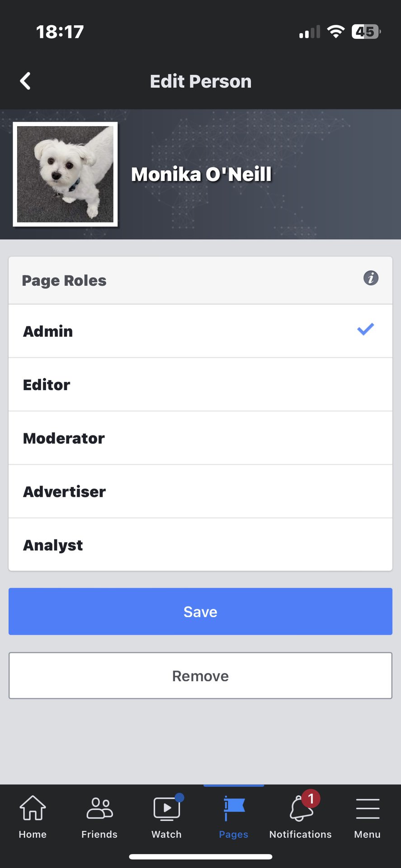Tap the Monika O'Neill name

201,175
